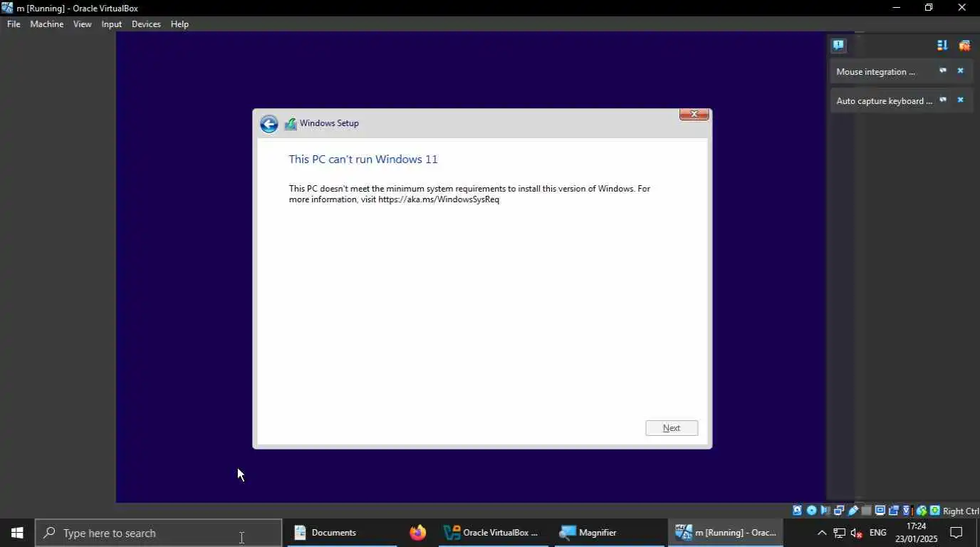The image size is (980, 547).
Task: Open the File menu
Action: [14, 24]
